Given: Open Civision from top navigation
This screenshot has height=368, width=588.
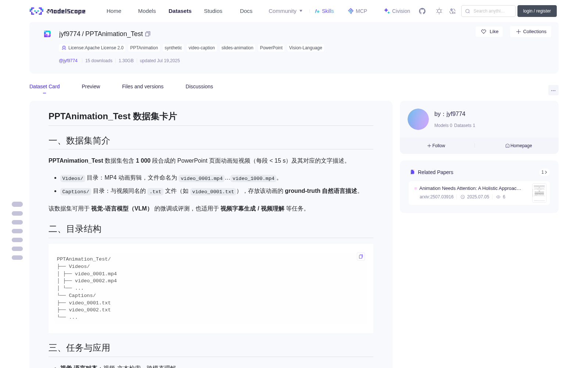Looking at the screenshot, I should click(397, 11).
